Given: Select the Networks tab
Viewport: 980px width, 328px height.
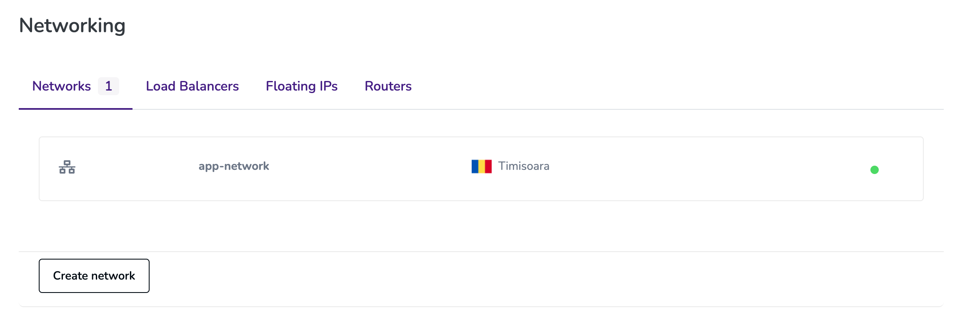Looking at the screenshot, I should (x=62, y=86).
